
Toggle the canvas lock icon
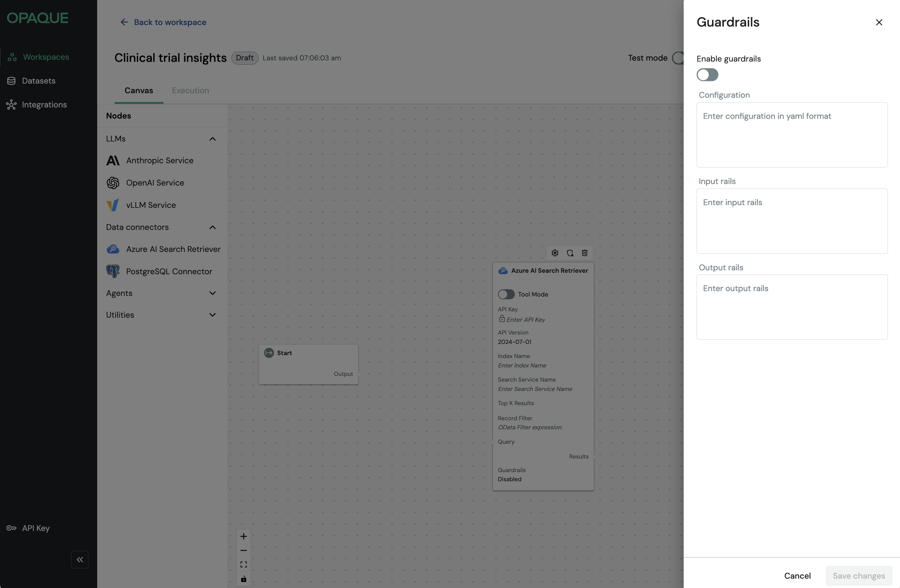tap(243, 579)
